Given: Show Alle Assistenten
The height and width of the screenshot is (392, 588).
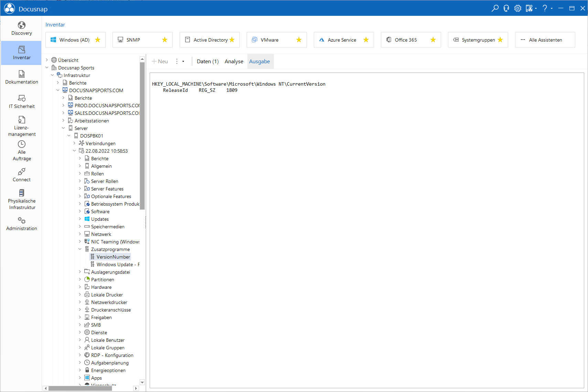Looking at the screenshot, I should 545,40.
